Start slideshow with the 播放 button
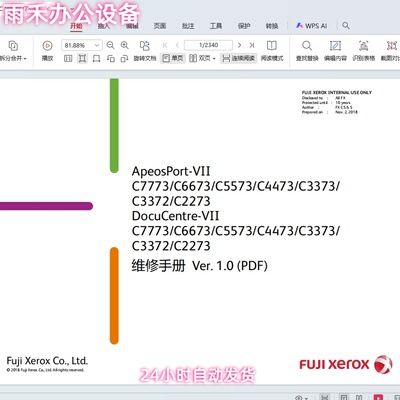Screen dimensions: 400x400 click(x=47, y=50)
